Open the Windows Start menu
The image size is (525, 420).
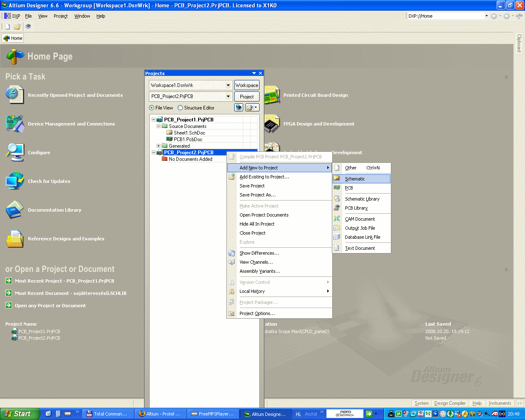pyautogui.click(x=20, y=414)
